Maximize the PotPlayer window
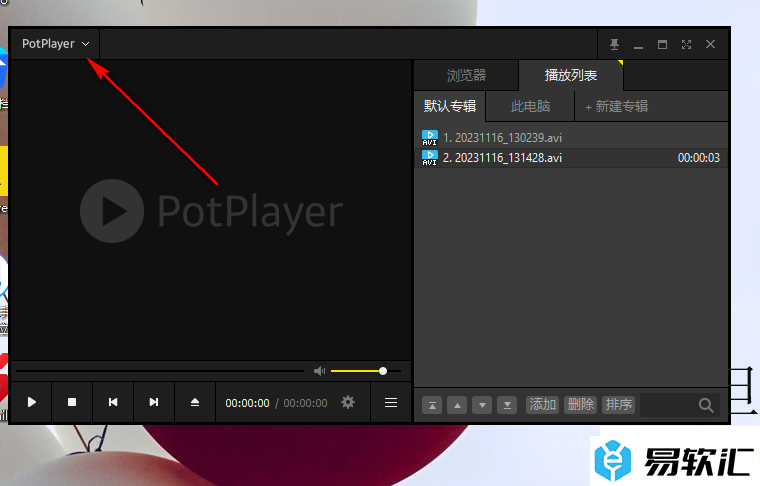The image size is (760, 486). 662,45
